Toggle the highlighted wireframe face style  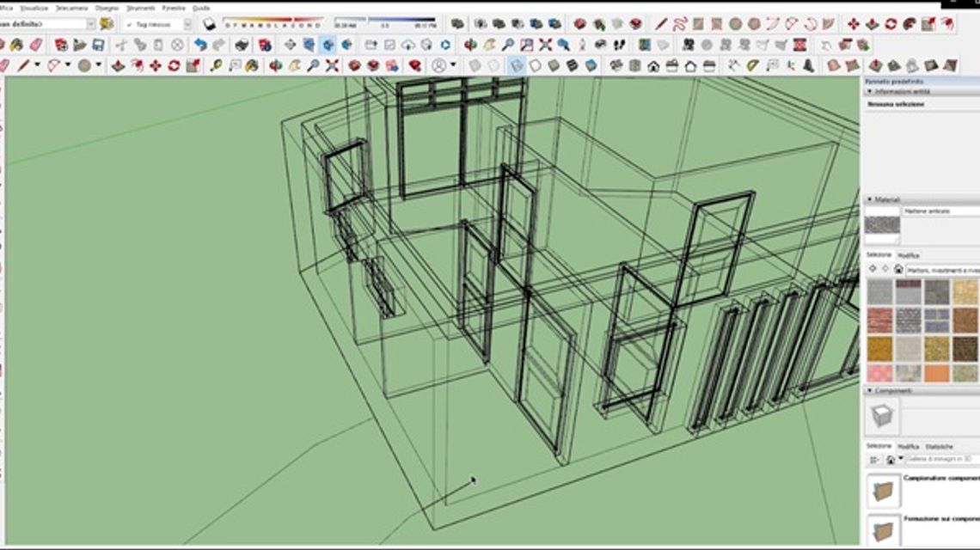(x=516, y=65)
